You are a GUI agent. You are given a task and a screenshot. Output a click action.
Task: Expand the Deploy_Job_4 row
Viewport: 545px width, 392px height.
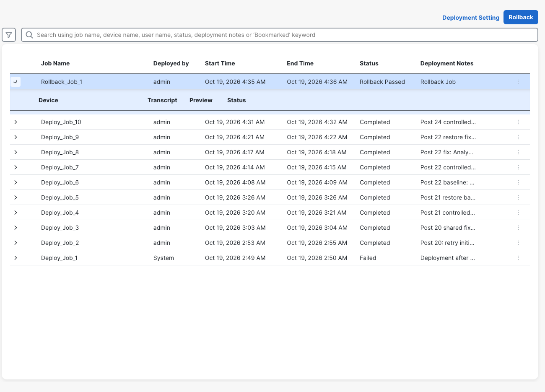click(x=16, y=213)
